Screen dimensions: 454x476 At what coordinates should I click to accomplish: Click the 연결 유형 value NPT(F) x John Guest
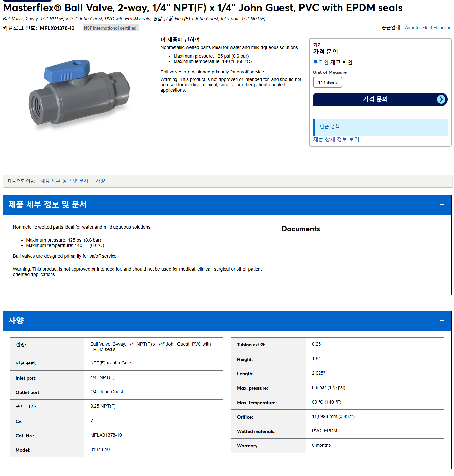tap(112, 363)
